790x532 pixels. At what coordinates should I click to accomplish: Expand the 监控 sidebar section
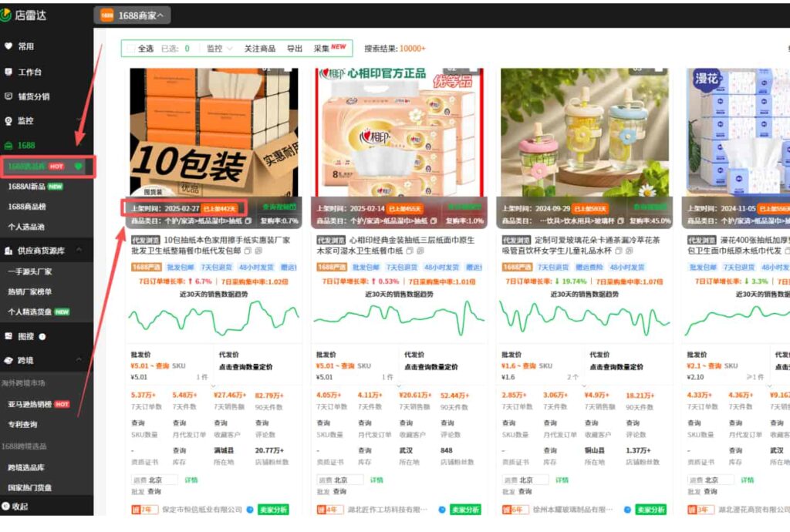[x=79, y=121]
